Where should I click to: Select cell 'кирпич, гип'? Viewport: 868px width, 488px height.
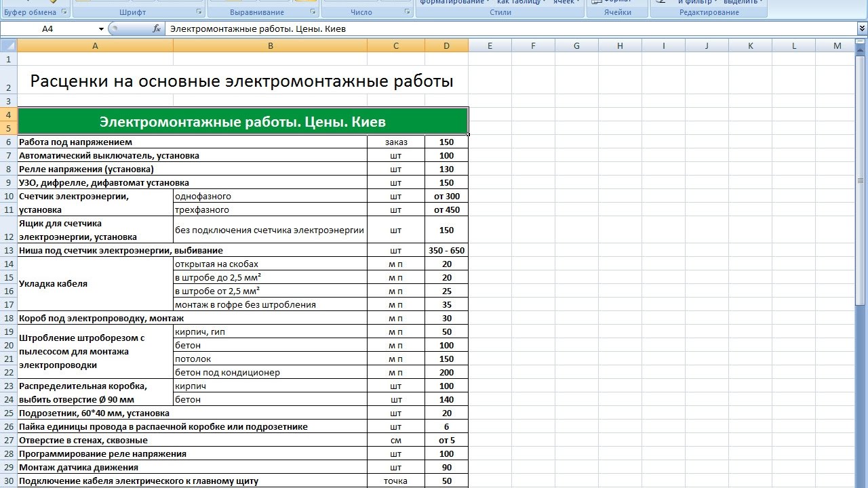tap(270, 331)
